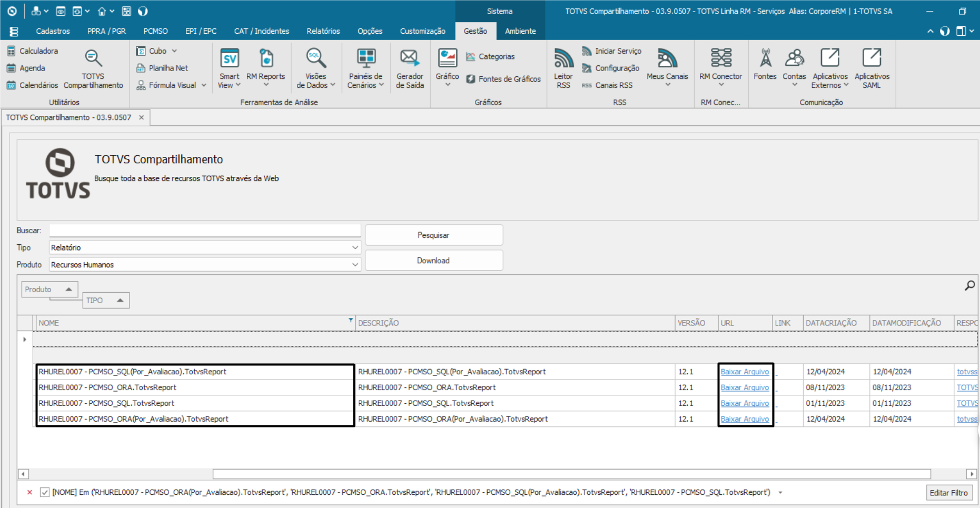The image size is (980, 508).
Task: Click the Editar Filtro button
Action: point(949,493)
